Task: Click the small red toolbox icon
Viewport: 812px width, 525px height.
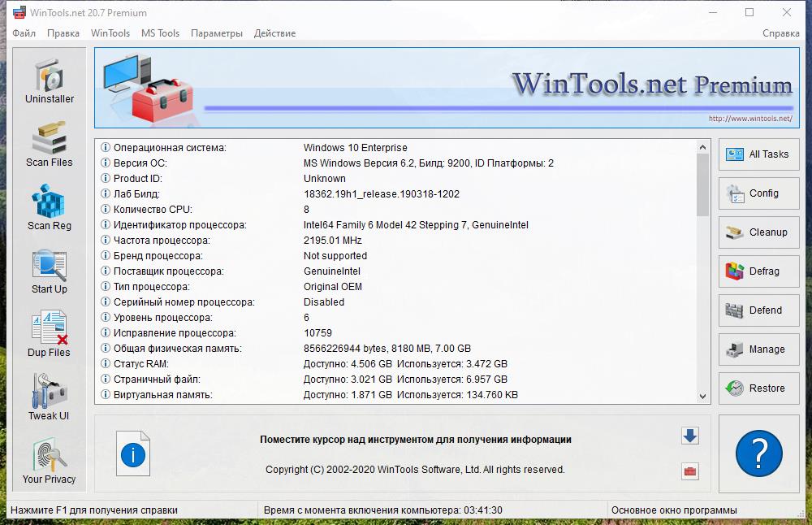Action: [689, 471]
